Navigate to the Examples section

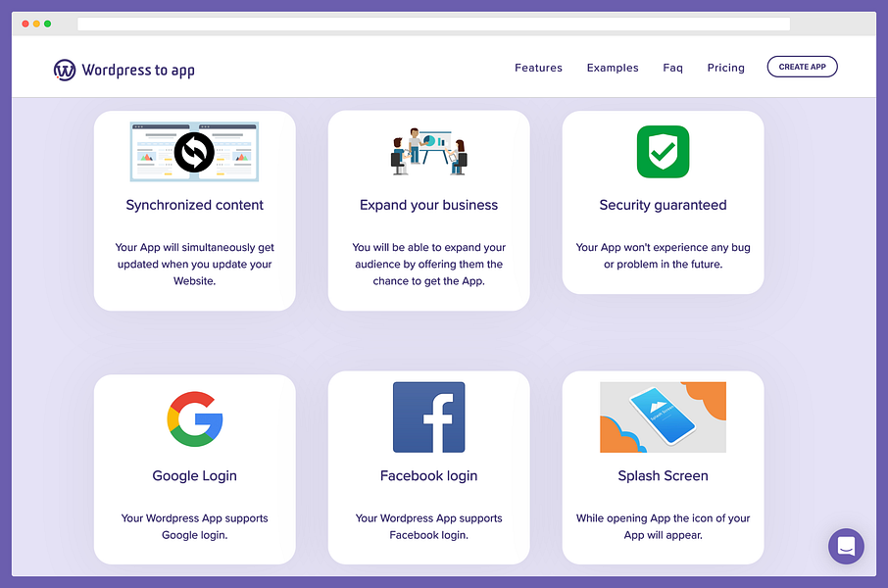[x=613, y=68]
